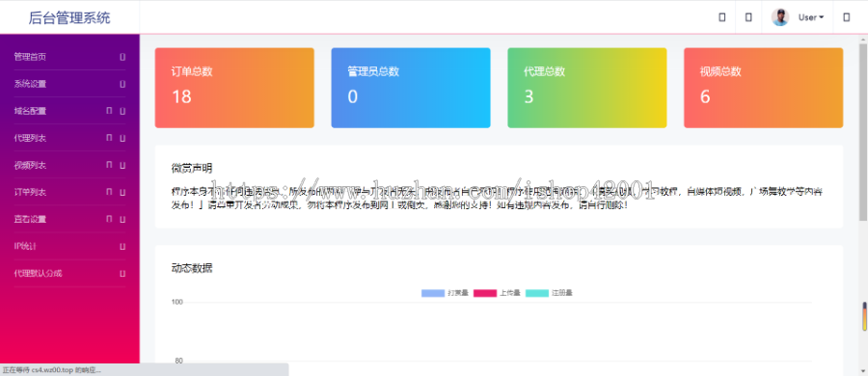Open the 代理列表 sidebar menu item
The width and height of the screenshot is (868, 376).
[x=69, y=138]
